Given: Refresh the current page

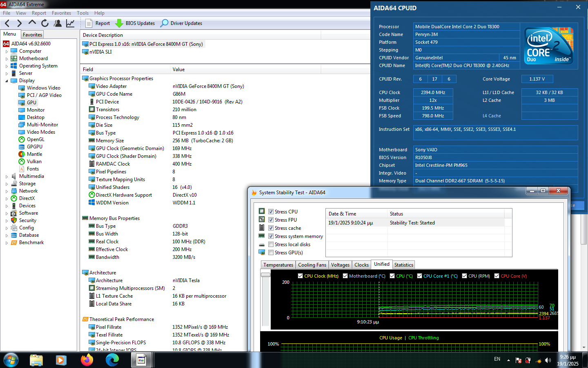Looking at the screenshot, I should pos(45,23).
